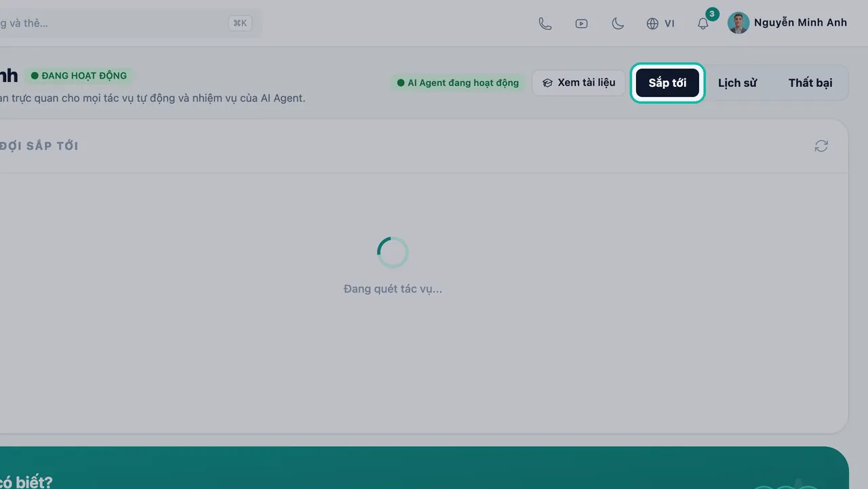This screenshot has width=868, height=489.
Task: Click the Đang quét tác vụ text
Action: (x=393, y=289)
